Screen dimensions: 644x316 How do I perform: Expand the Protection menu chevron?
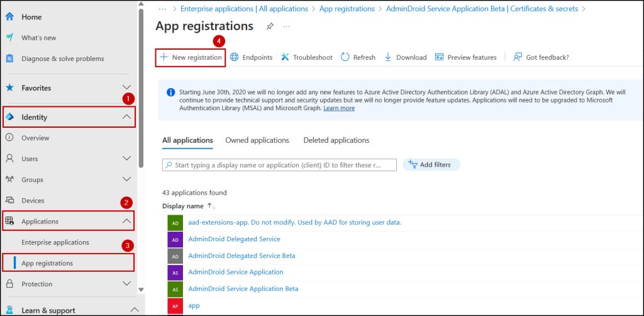[127, 283]
